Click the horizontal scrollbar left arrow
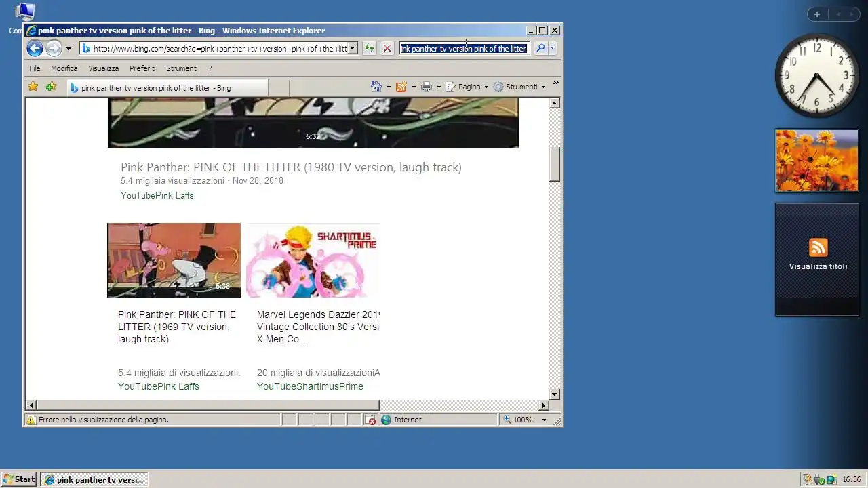The image size is (868, 488). 31,405
